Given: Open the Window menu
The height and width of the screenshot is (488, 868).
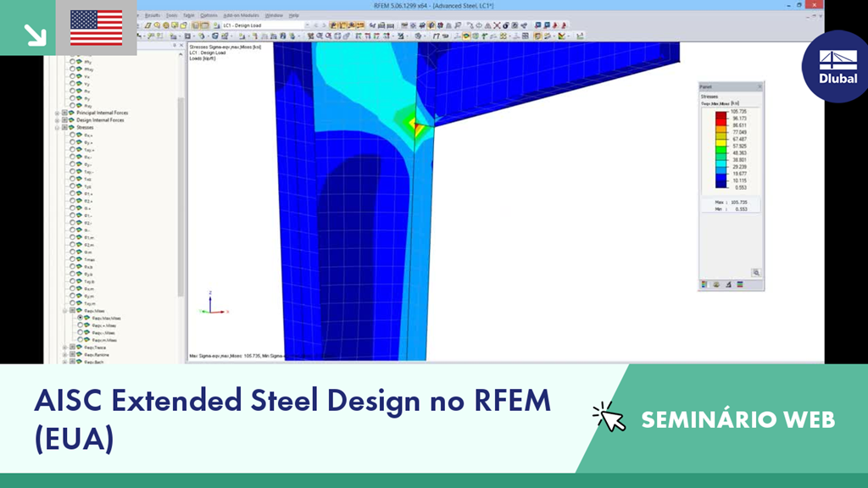Looking at the screenshot, I should 274,15.
